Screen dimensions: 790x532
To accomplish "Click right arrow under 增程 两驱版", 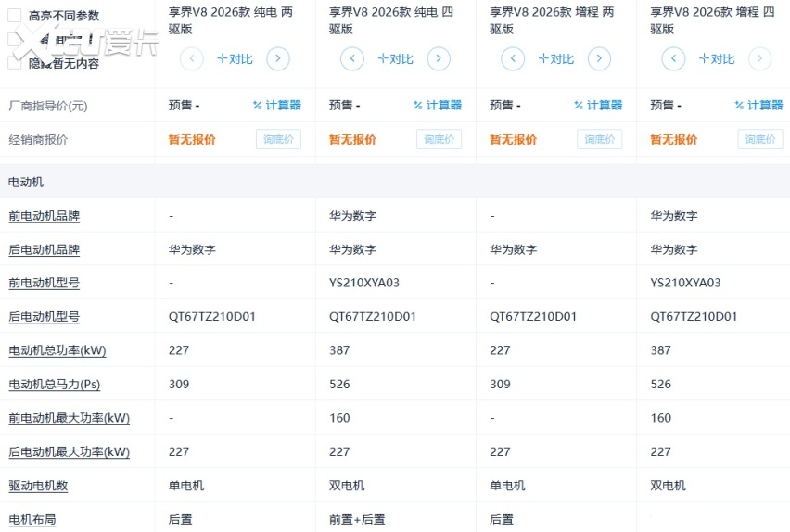I will (599, 58).
